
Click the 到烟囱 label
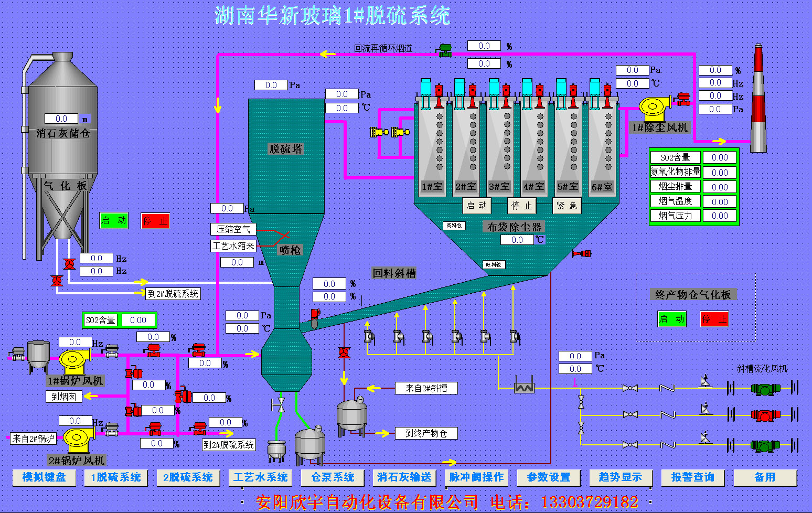[x=63, y=397]
